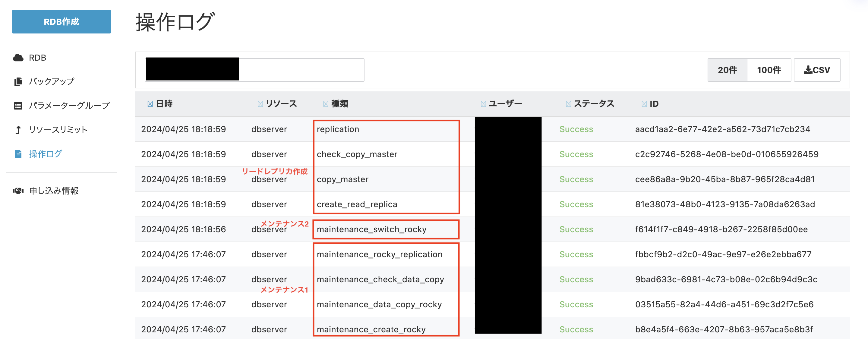Click the sort icon next to 日時
This screenshot has height=339, width=868.
(x=150, y=104)
